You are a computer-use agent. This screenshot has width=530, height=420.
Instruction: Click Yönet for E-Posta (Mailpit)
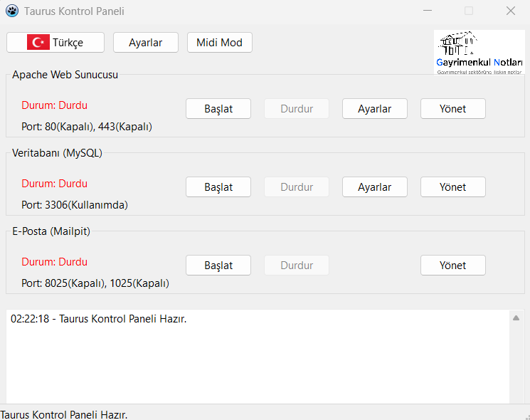click(453, 266)
